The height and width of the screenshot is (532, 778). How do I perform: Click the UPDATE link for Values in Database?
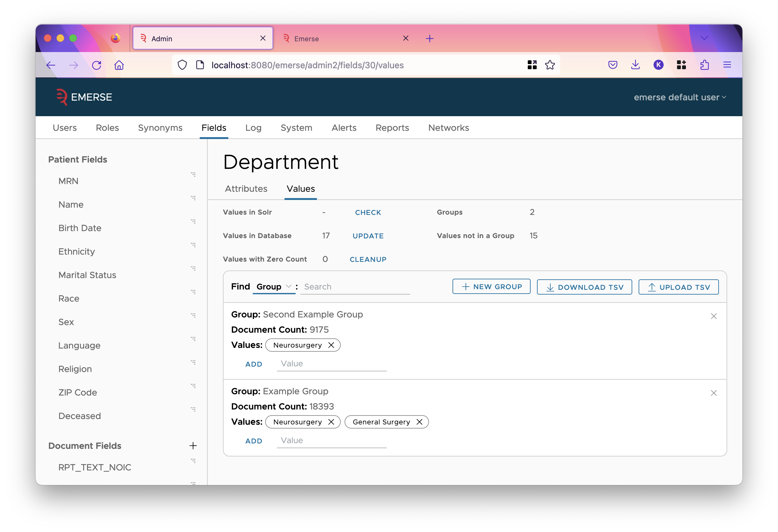tap(368, 235)
